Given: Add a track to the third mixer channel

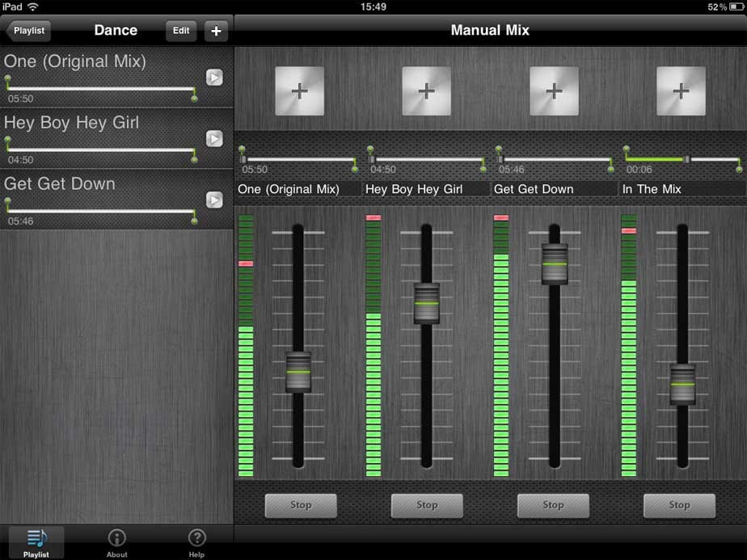Looking at the screenshot, I should (553, 91).
